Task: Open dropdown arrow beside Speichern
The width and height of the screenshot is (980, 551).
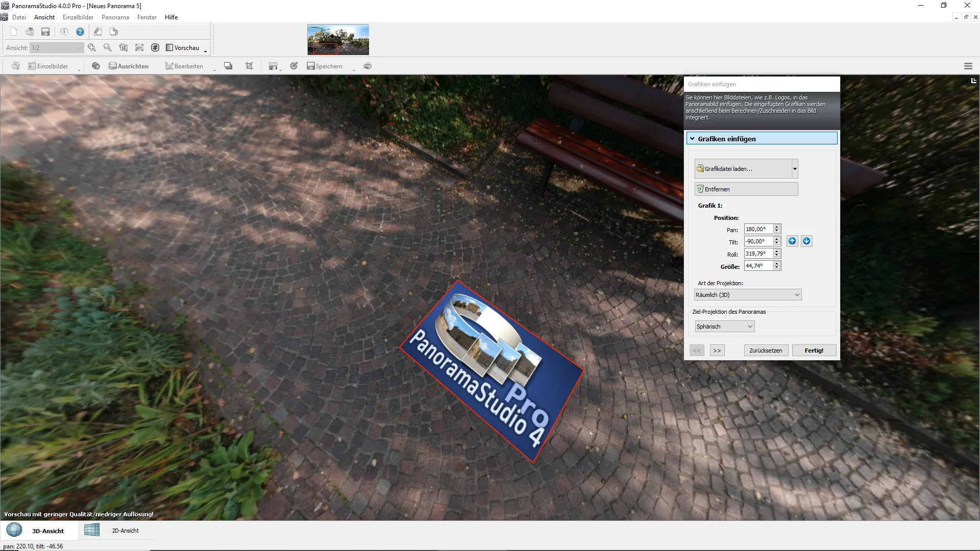Action: tap(354, 70)
